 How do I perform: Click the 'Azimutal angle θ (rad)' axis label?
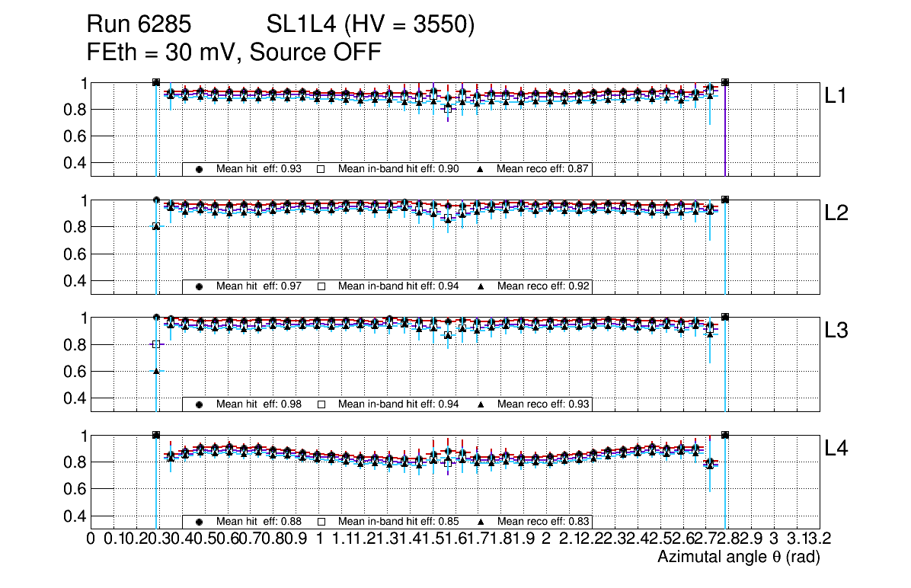pos(738,558)
